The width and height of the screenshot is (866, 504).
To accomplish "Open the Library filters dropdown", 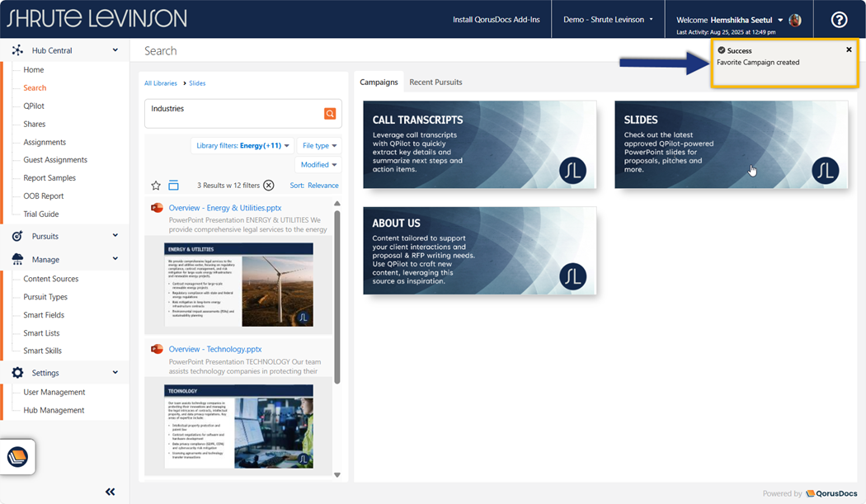I will tap(242, 146).
